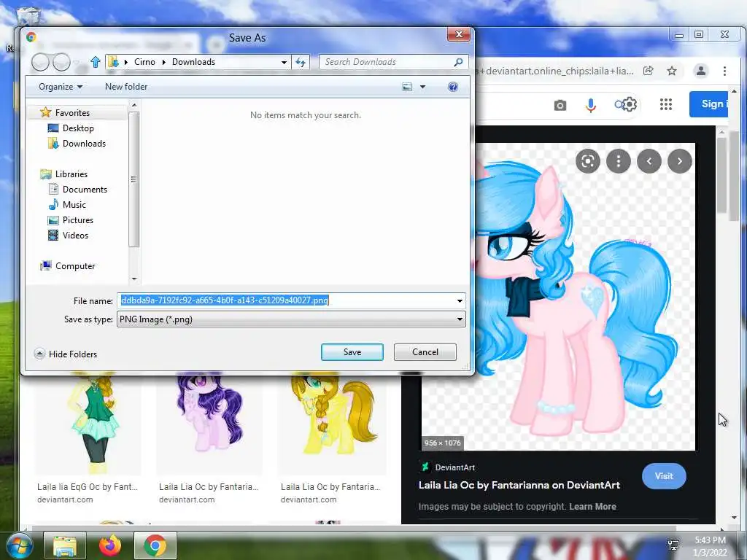Select Desktop in the navigation pane
The image size is (747, 560).
78,128
